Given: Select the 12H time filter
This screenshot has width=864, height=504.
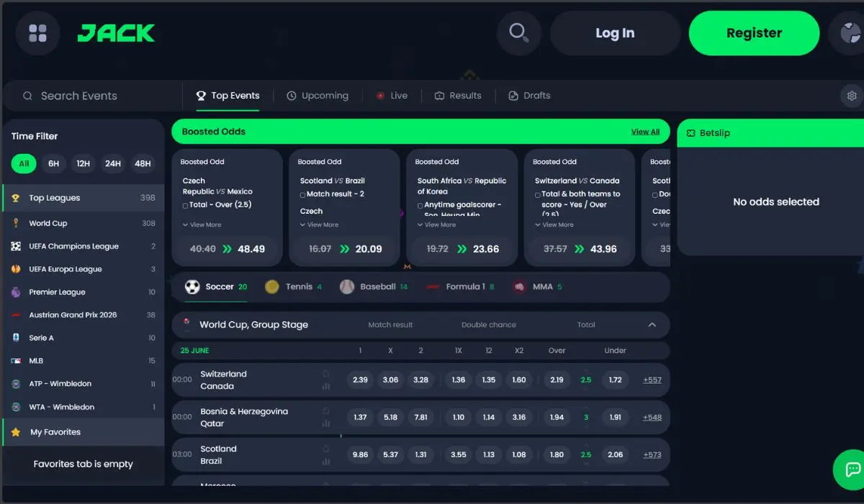Looking at the screenshot, I should [x=84, y=163].
